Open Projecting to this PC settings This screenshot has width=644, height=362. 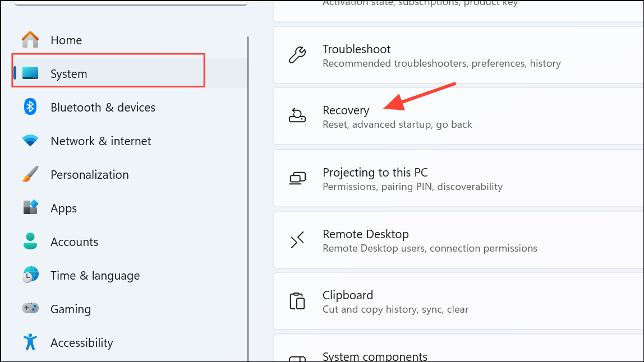(x=458, y=179)
